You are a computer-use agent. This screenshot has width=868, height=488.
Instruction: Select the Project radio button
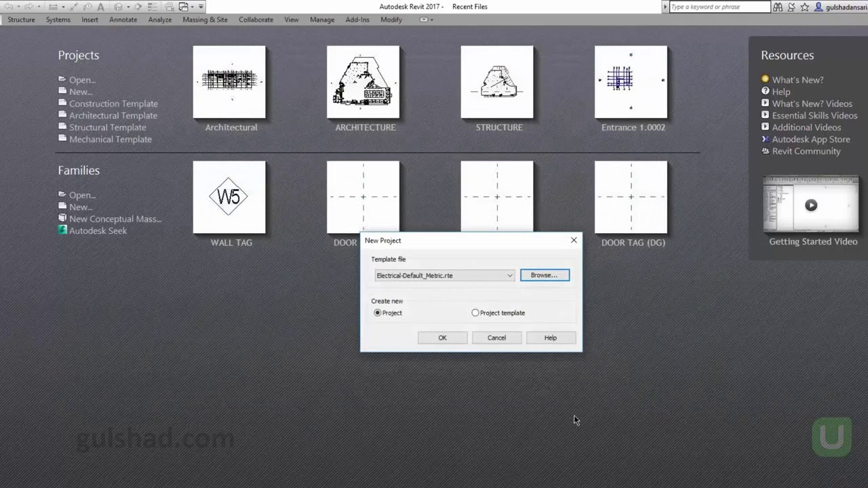(378, 312)
